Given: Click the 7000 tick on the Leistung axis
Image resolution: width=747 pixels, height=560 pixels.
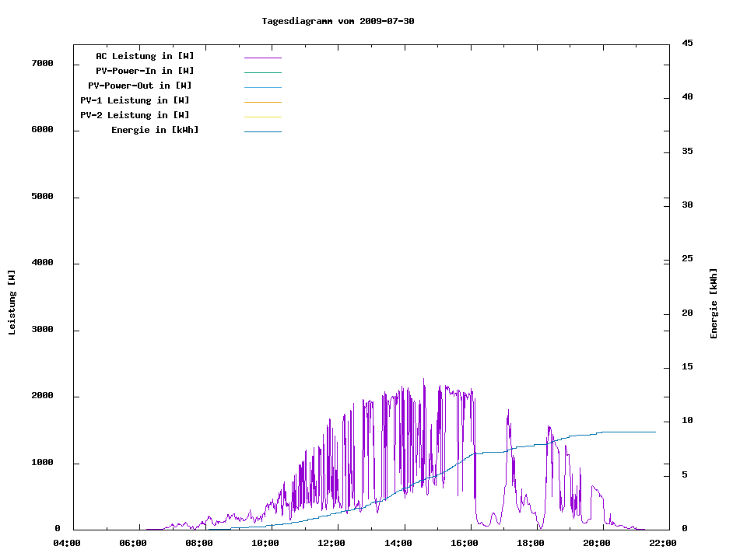Looking at the screenshot, I should coord(42,64).
